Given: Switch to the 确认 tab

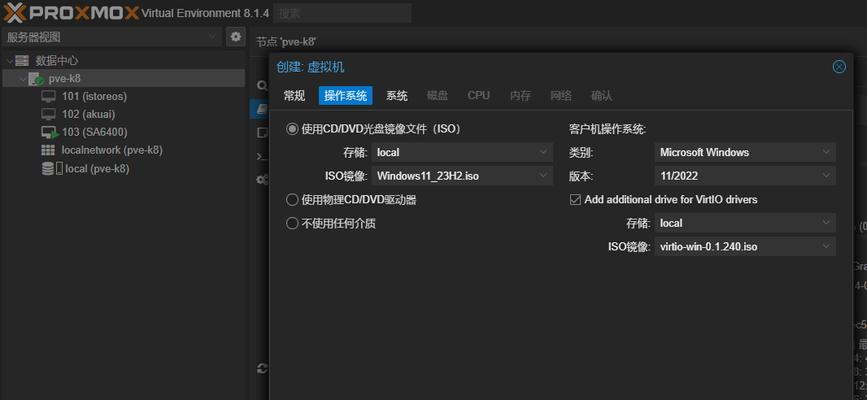Looking at the screenshot, I should pos(602,96).
